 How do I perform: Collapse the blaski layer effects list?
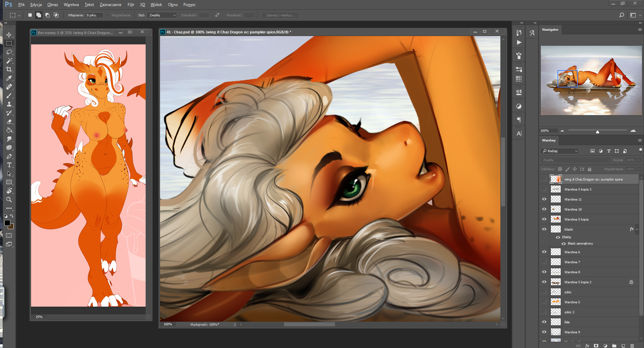coord(637,229)
